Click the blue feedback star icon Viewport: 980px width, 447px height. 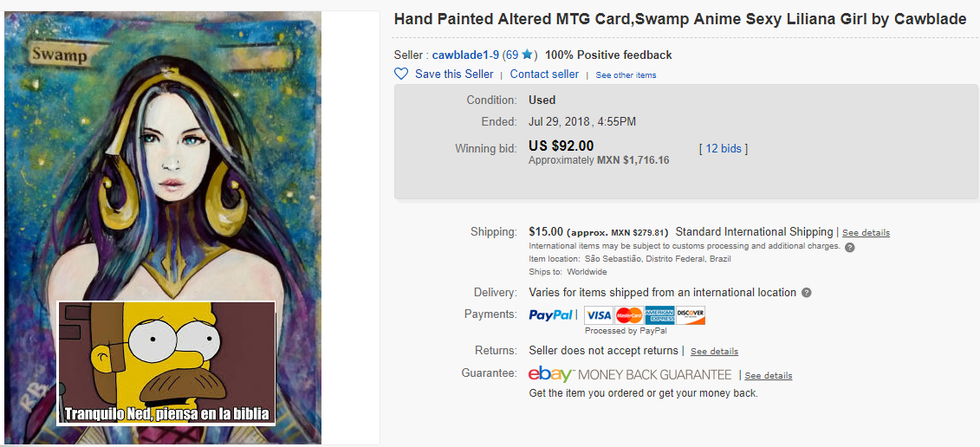tap(528, 55)
